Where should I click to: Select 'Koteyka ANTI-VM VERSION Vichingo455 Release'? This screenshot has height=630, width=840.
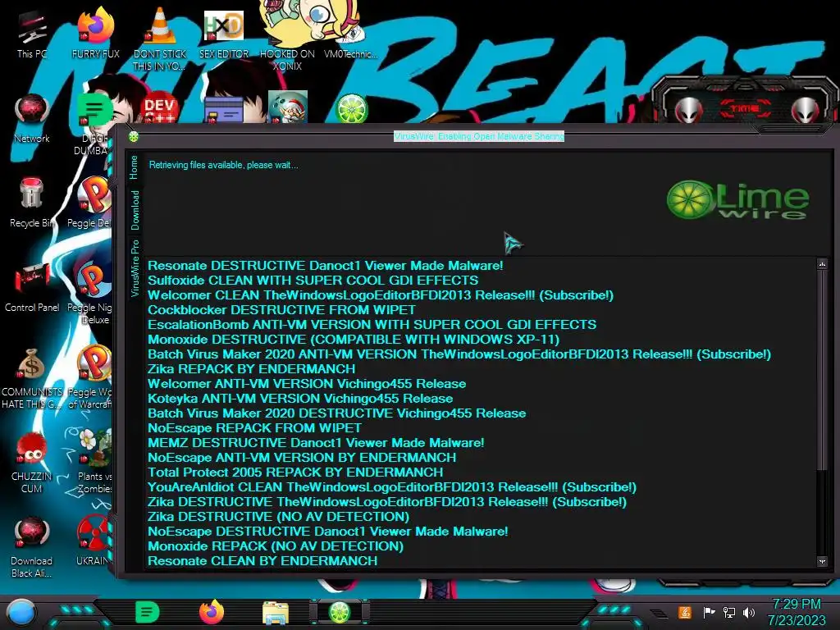click(300, 399)
